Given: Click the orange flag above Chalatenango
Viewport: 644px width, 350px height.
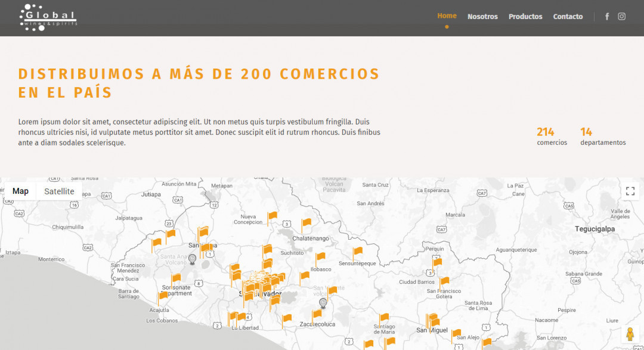Looking at the screenshot, I should 306,225.
